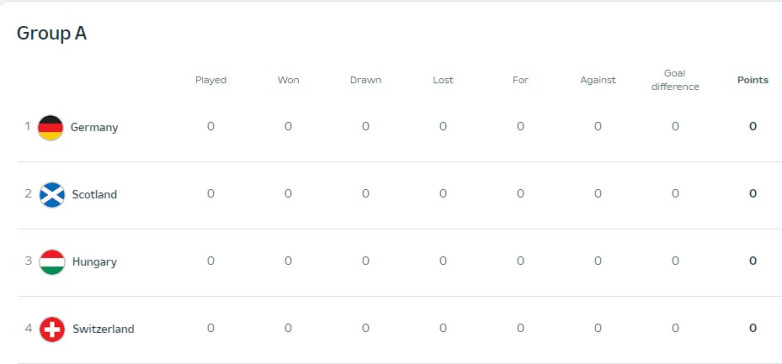Select Switzerland's Played value
The height and width of the screenshot is (364, 782).
tap(210, 328)
